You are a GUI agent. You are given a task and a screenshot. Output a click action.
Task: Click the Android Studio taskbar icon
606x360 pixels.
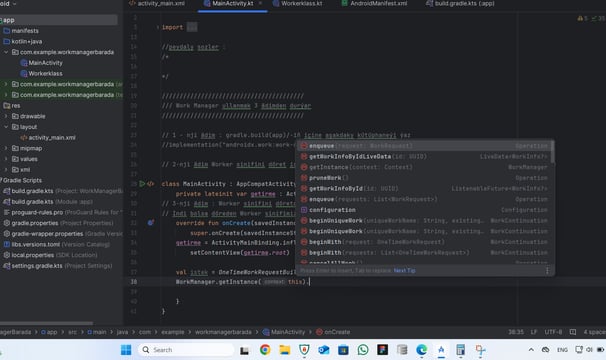point(441,350)
